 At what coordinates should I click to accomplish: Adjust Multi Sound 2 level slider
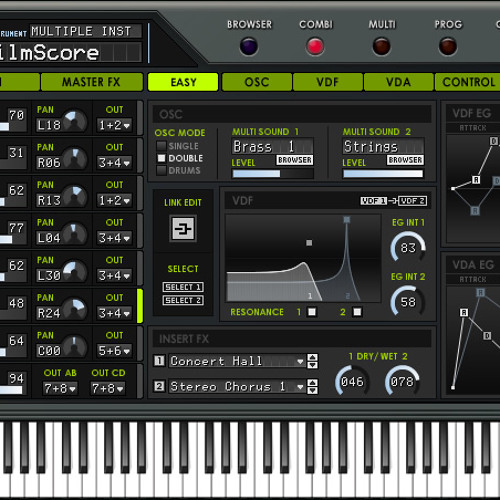(x=383, y=174)
